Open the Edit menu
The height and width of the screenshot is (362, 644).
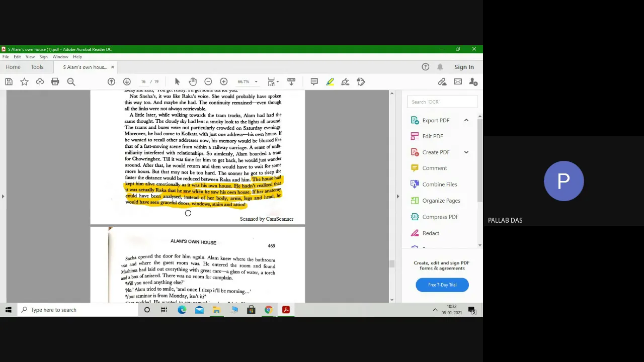tap(17, 57)
